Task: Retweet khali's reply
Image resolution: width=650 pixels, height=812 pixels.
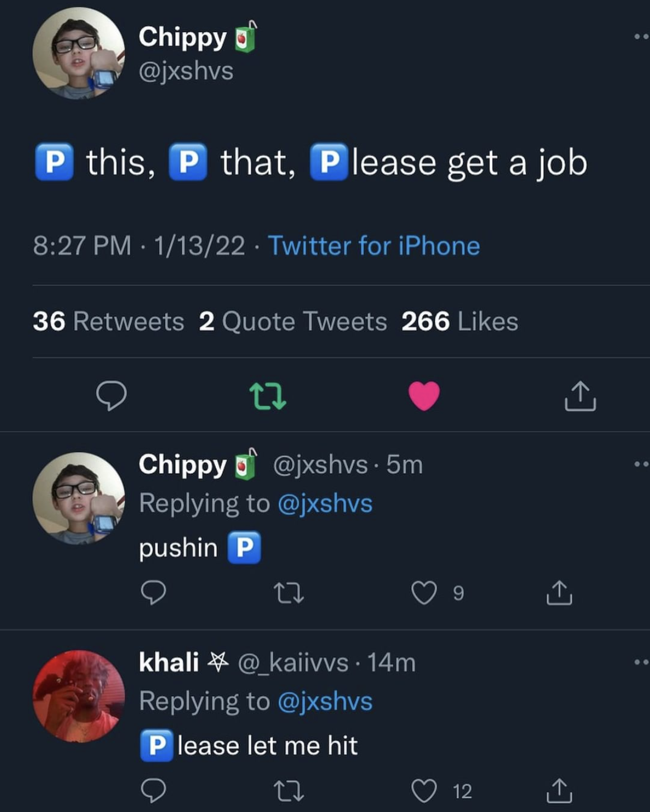Action: point(289,791)
